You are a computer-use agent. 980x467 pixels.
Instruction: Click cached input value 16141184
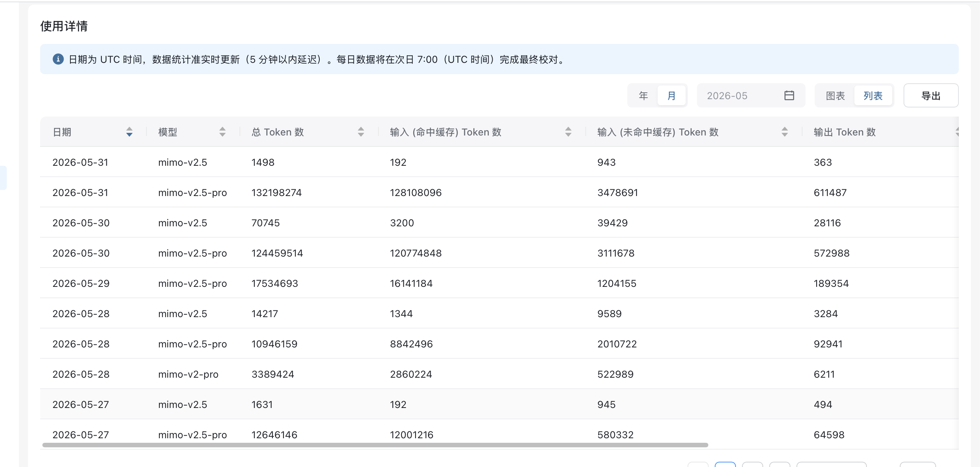[411, 283]
